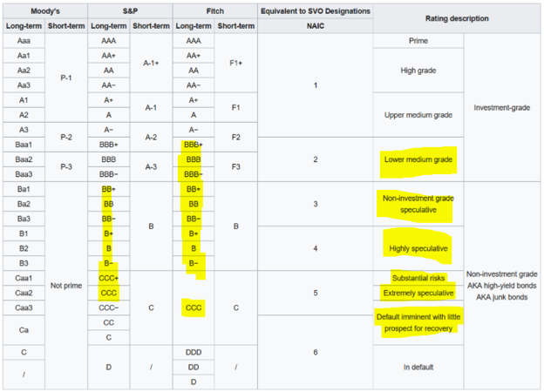Click the Moody's A3 cell
This screenshot has width=544, height=392.
[24, 130]
